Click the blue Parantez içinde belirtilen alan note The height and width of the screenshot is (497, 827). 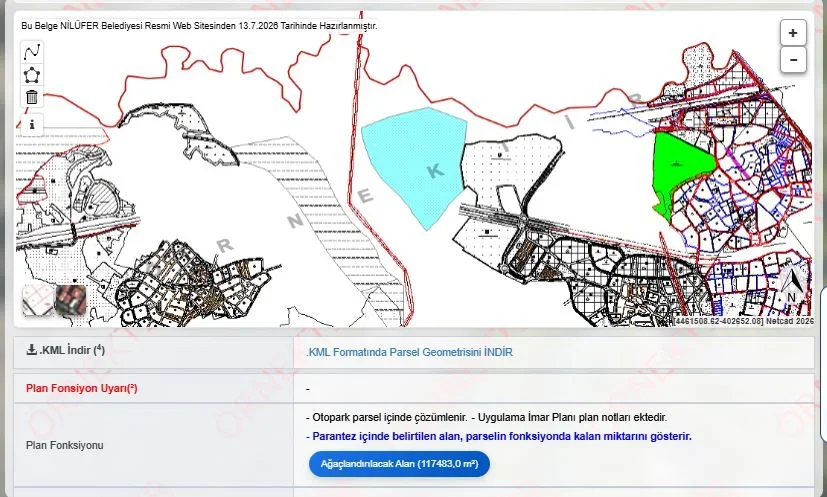(499, 436)
